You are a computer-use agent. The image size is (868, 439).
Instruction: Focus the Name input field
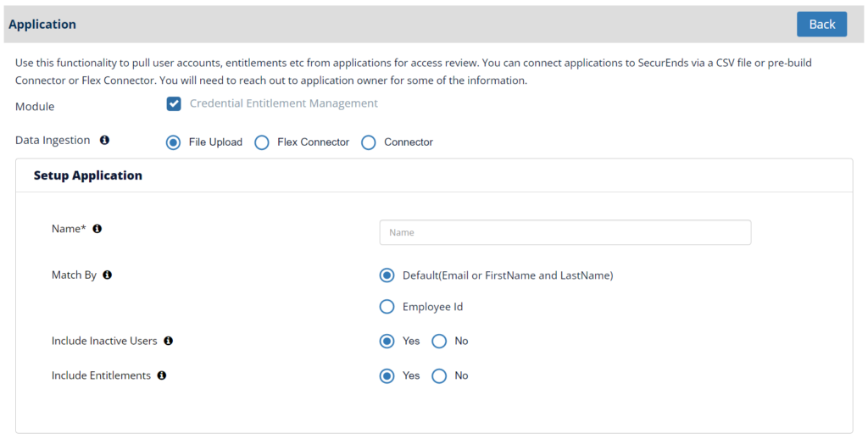(x=565, y=232)
